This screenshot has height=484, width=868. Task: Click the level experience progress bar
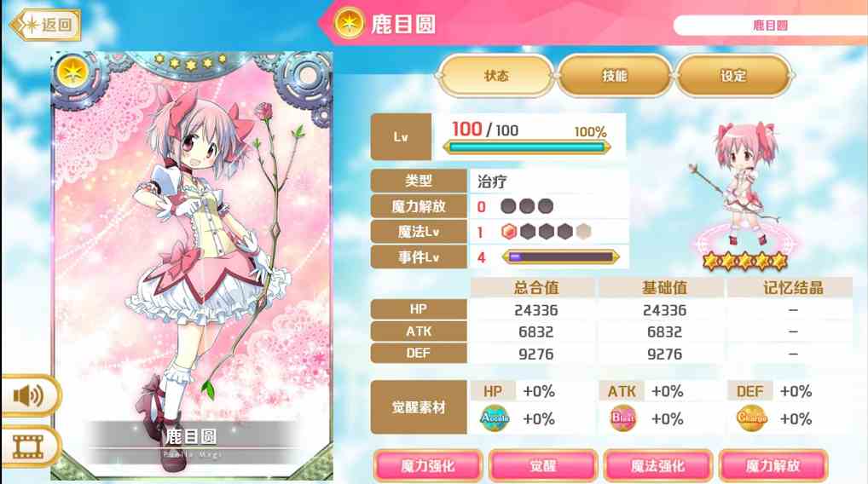point(527,147)
